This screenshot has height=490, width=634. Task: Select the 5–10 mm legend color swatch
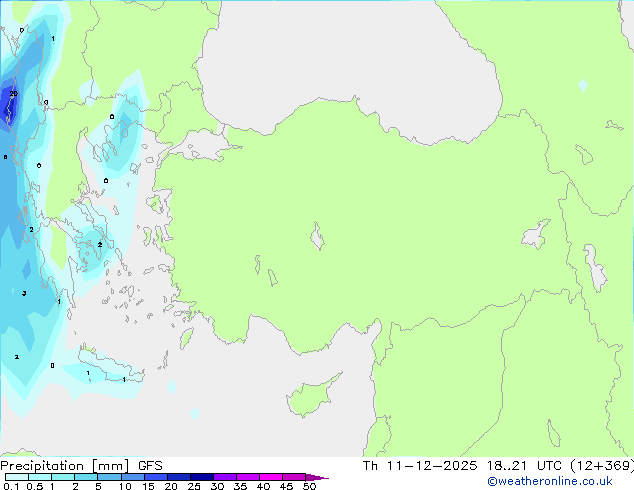tap(109, 477)
